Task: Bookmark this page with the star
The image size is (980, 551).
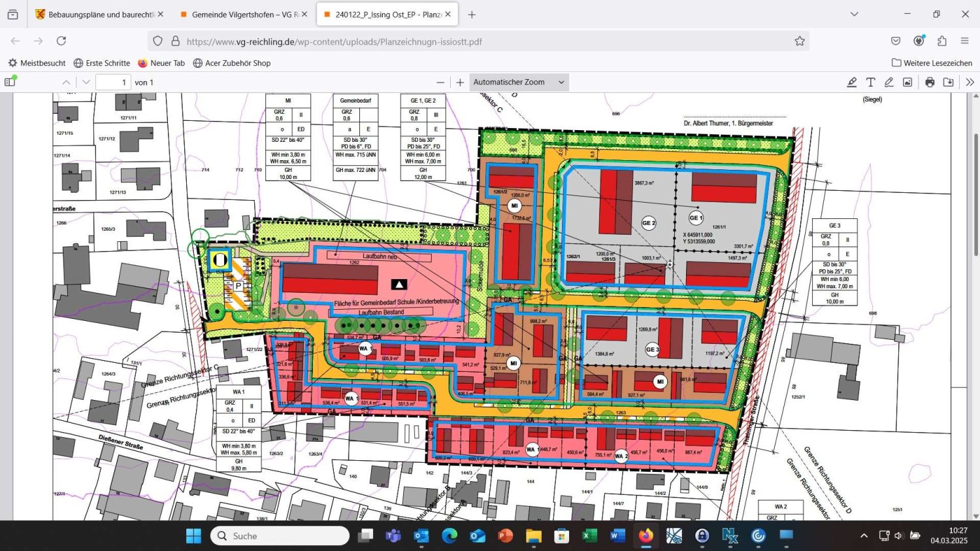Action: tap(800, 41)
